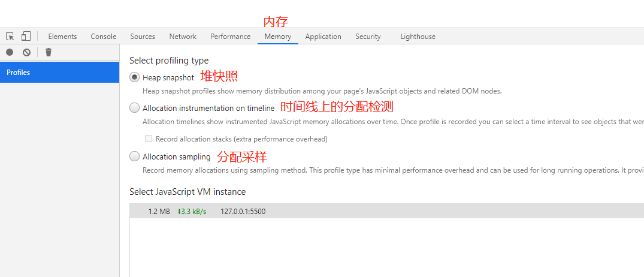The width and height of the screenshot is (644, 277).
Task: Select Allocation instrumentation on timeline radio button
Action: pyautogui.click(x=134, y=108)
